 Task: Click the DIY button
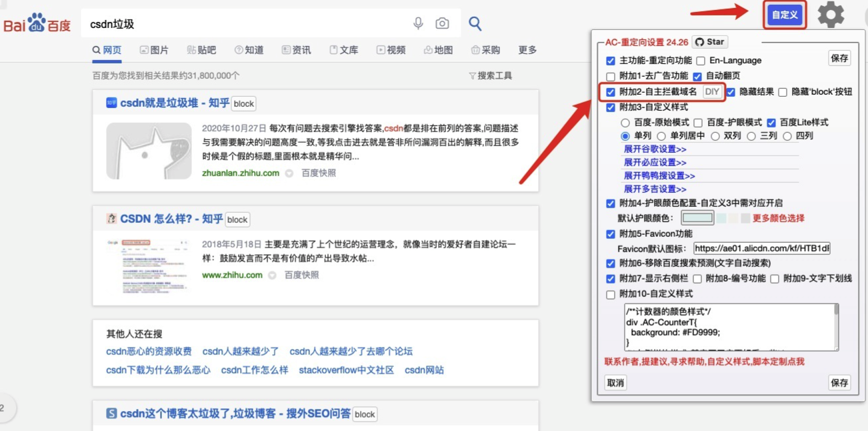coord(712,92)
